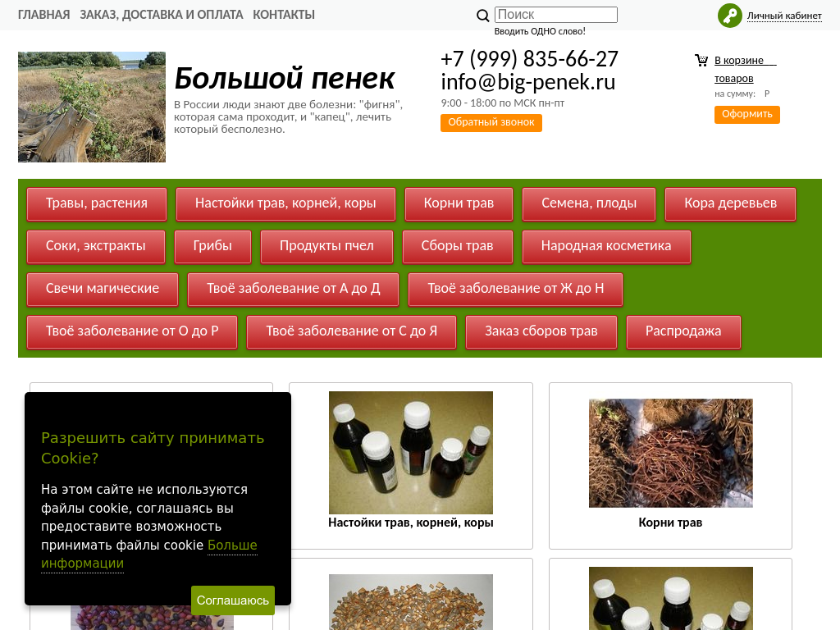Open the КОНТАКТЫ menu link
Image resolution: width=840 pixels, height=630 pixels.
(x=284, y=15)
